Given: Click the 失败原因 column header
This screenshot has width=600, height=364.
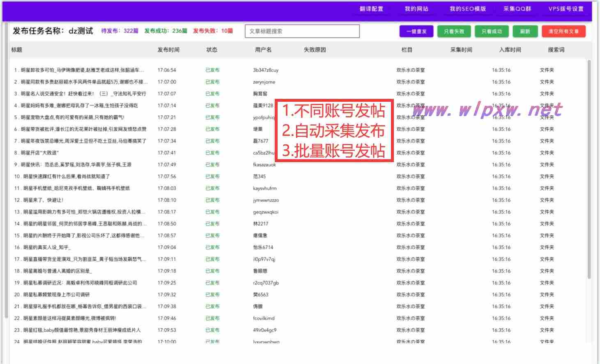Looking at the screenshot, I should pyautogui.click(x=315, y=50).
